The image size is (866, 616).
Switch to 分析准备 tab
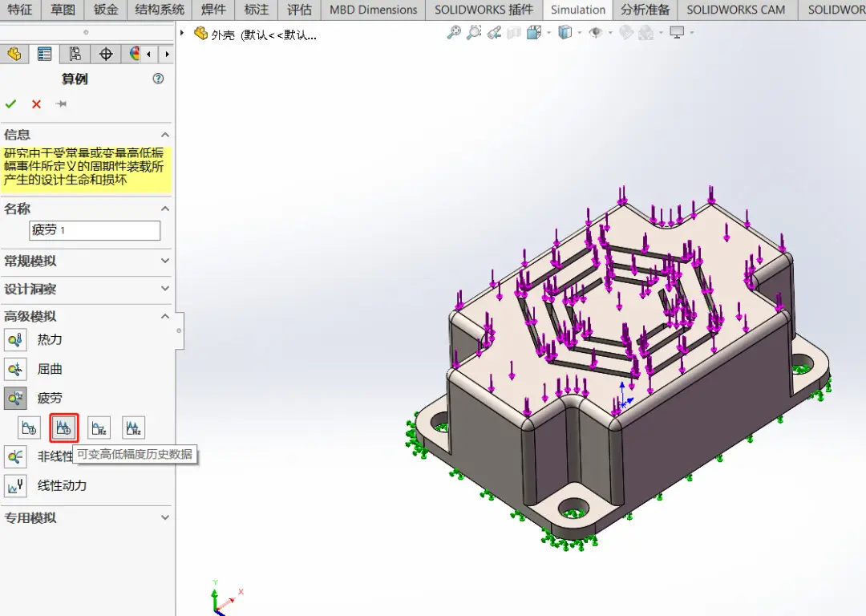point(645,10)
